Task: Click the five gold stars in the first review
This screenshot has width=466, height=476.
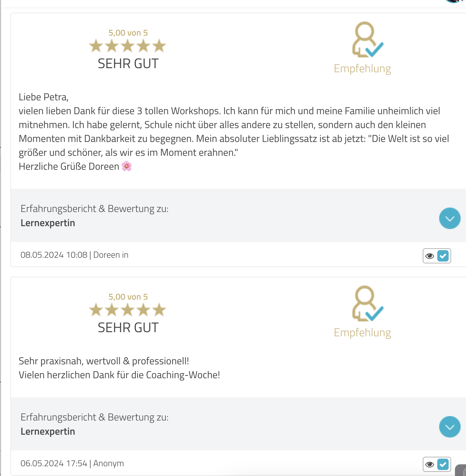Action: (128, 46)
